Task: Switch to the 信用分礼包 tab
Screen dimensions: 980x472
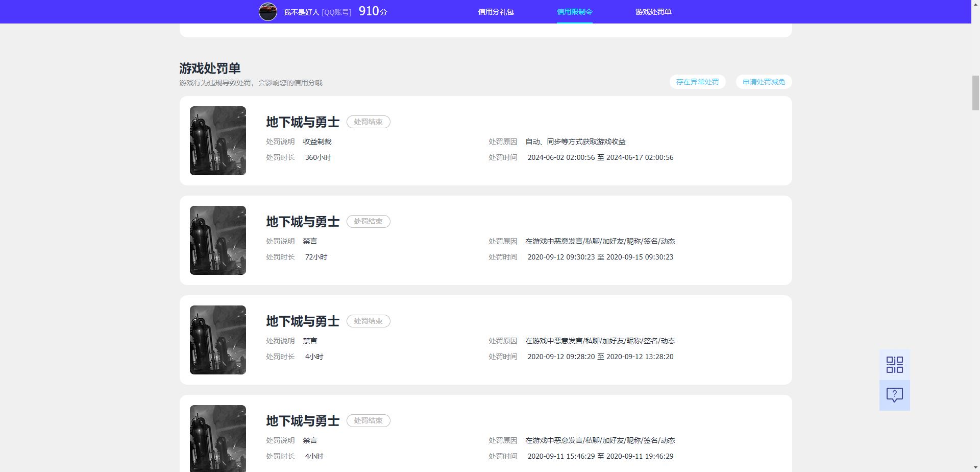Action: coord(496,11)
